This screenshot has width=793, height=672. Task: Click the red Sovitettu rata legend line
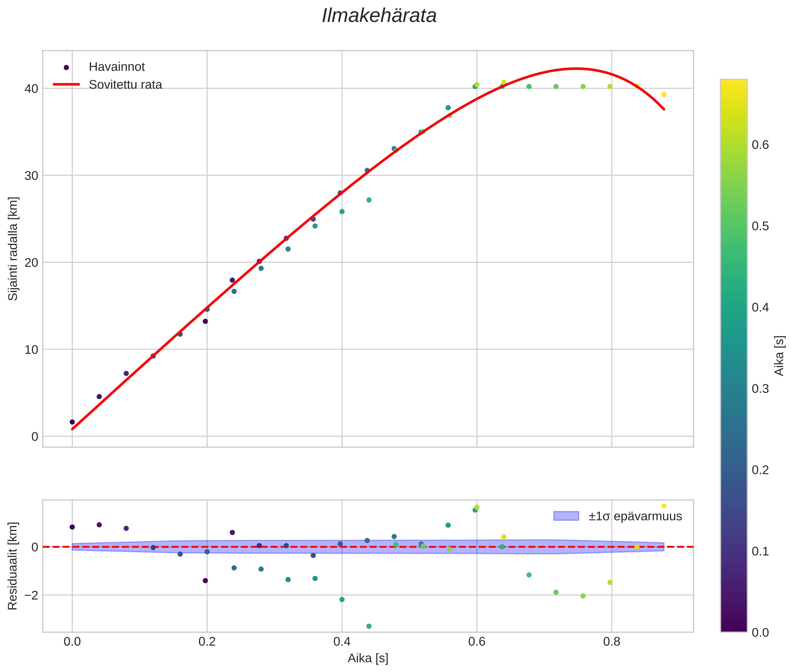pos(66,85)
